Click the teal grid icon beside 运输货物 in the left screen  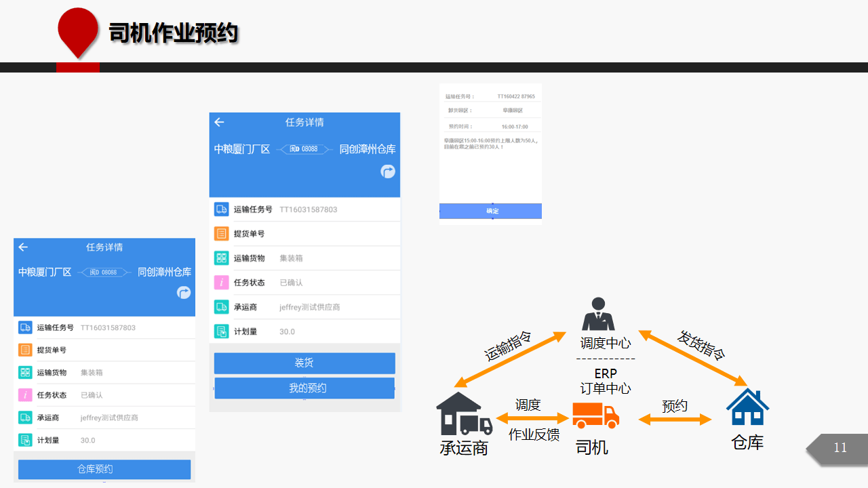(x=25, y=372)
